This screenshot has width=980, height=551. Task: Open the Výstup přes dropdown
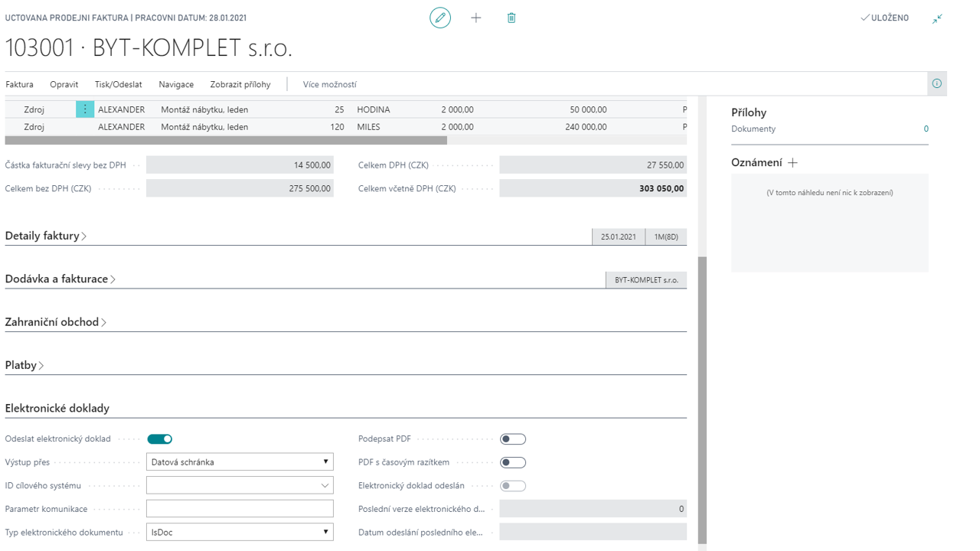pyautogui.click(x=240, y=462)
